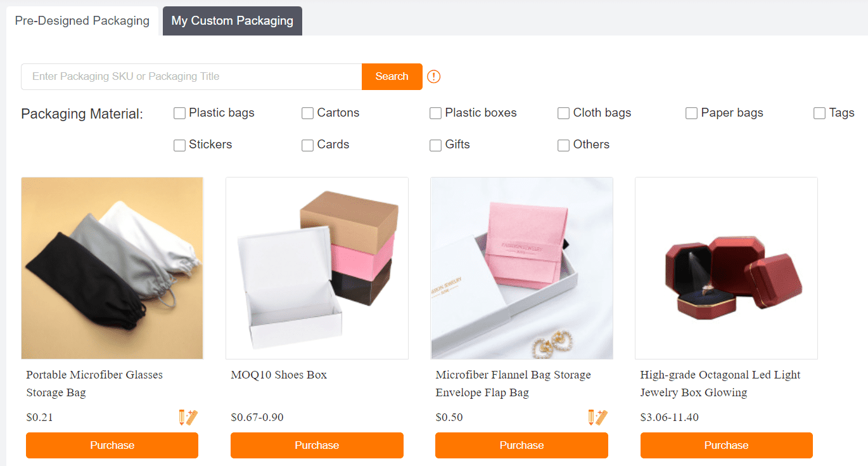Purchase the MOQ10 Shoes Box

coord(317,445)
